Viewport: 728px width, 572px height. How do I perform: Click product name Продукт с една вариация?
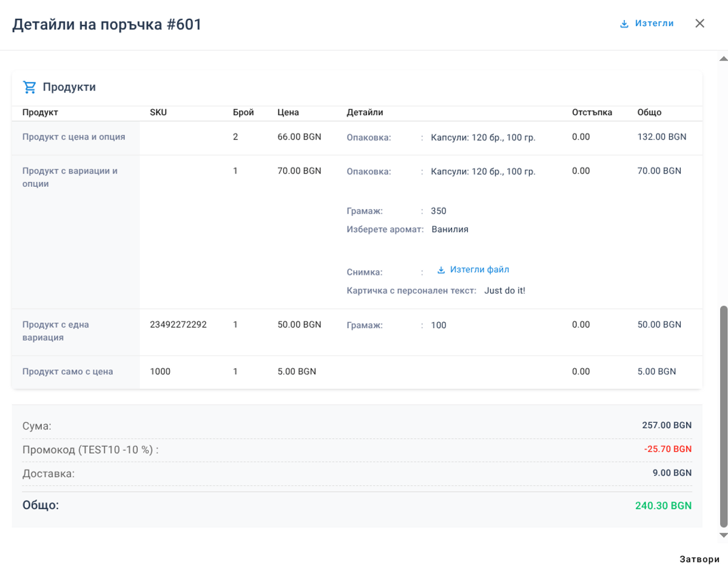coord(56,331)
